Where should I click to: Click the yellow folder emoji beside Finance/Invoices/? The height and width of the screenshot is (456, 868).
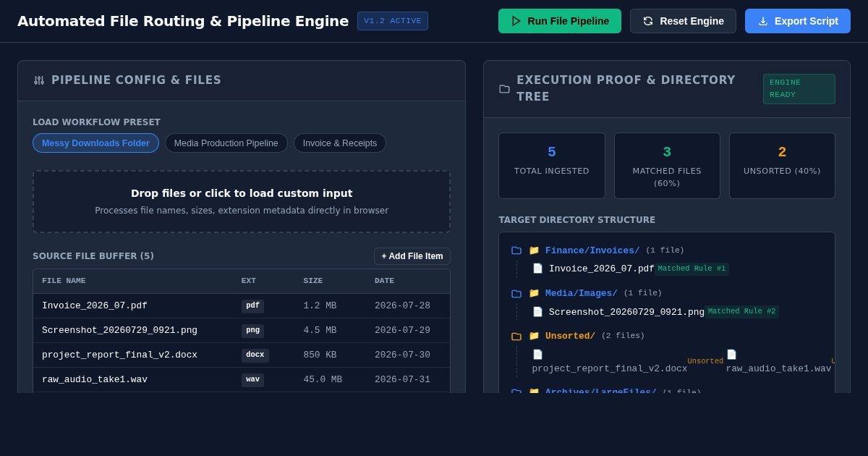(x=534, y=250)
